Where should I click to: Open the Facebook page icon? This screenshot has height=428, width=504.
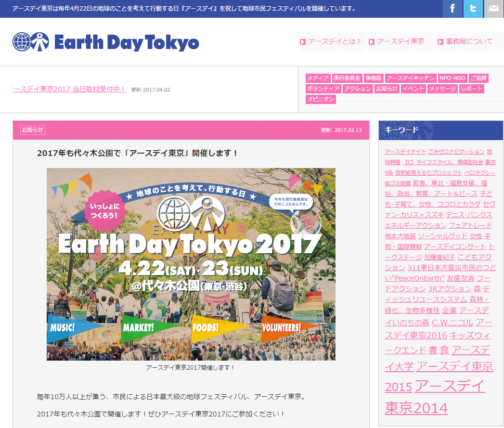(x=452, y=9)
